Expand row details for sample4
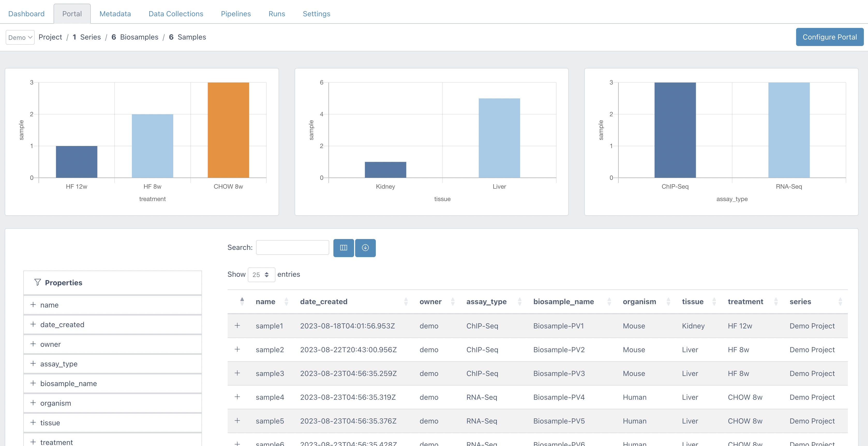The height and width of the screenshot is (446, 868). pyautogui.click(x=237, y=397)
